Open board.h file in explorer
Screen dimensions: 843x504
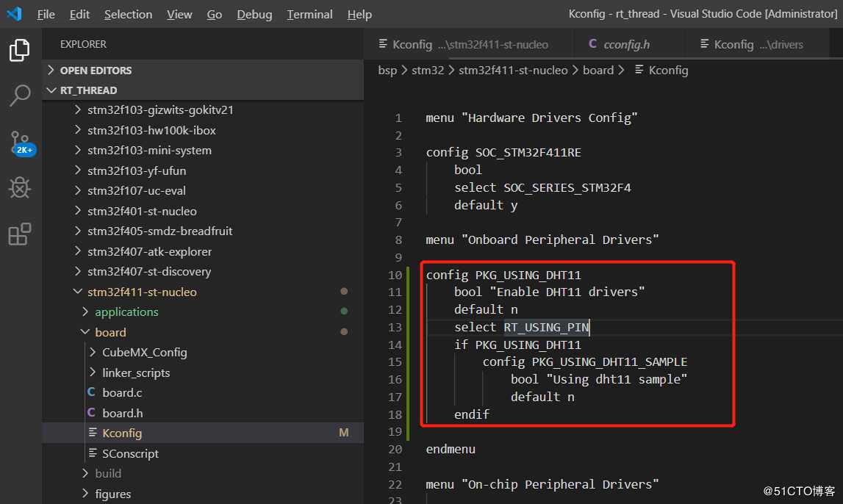[x=122, y=413]
